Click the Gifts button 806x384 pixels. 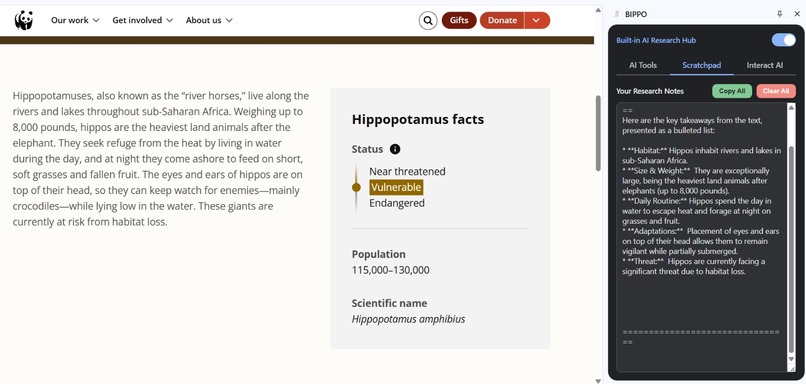tap(459, 21)
